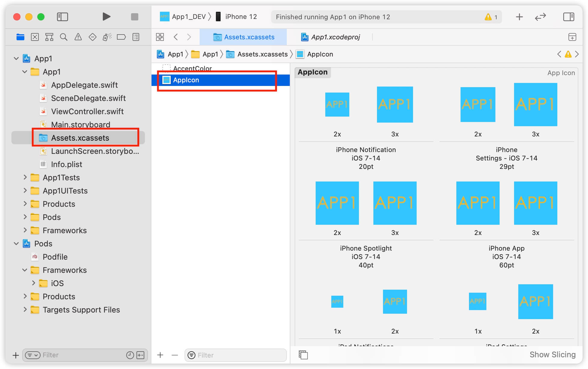588x369 pixels.
Task: Click the forward navigation arrow icon
Action: [189, 37]
